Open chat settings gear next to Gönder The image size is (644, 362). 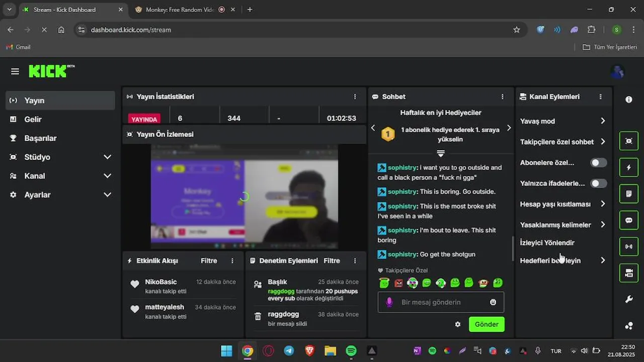click(458, 324)
